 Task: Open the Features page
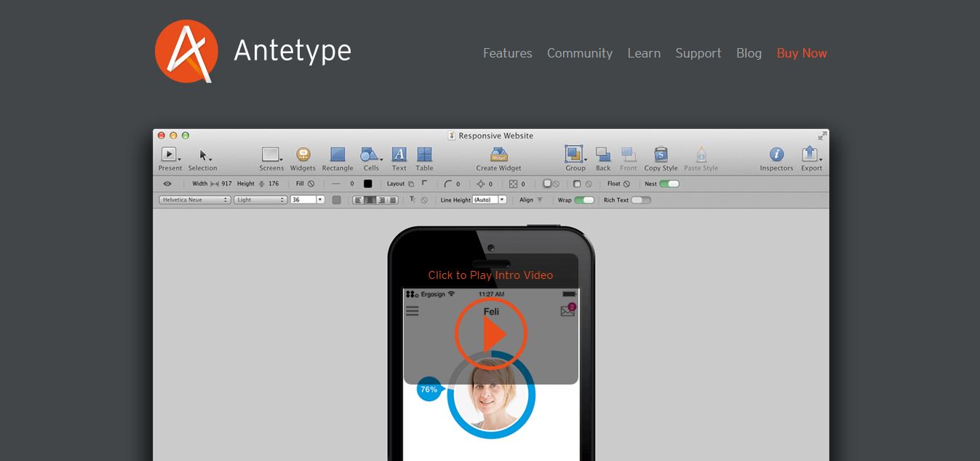point(507,53)
